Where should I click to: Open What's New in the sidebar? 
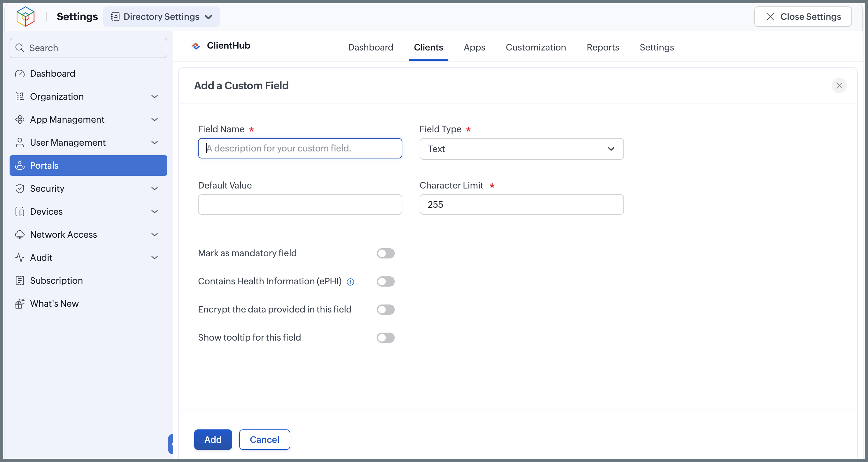[88, 304]
